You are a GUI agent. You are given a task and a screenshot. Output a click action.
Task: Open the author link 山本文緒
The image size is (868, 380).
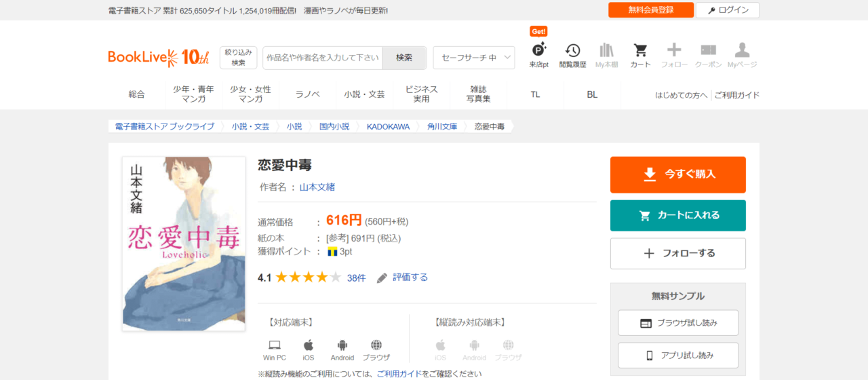[317, 187]
